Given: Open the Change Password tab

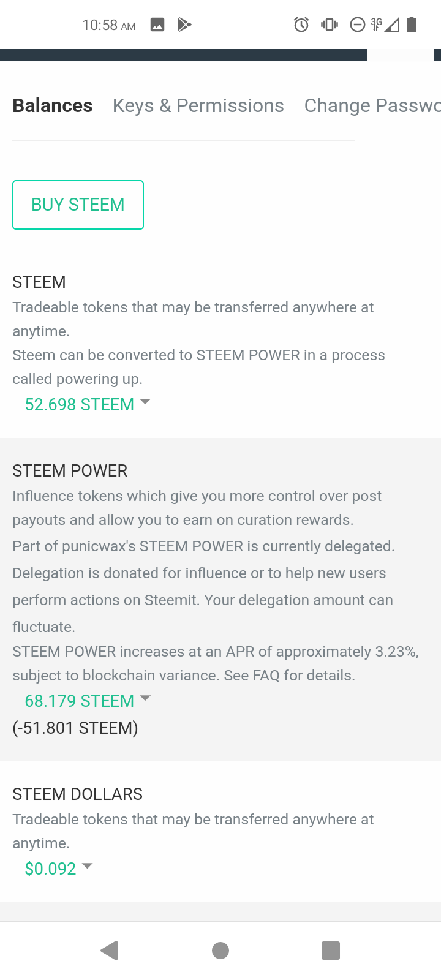Looking at the screenshot, I should click(x=372, y=106).
